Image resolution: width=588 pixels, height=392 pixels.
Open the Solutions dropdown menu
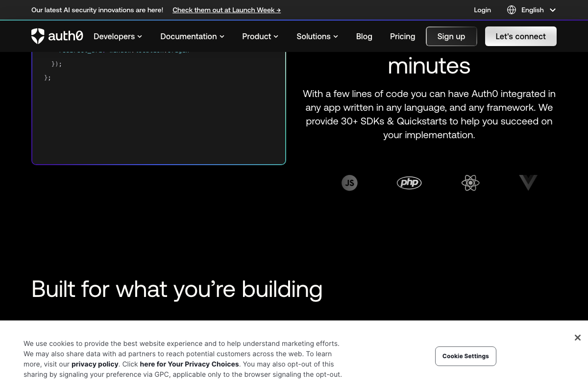pos(317,36)
